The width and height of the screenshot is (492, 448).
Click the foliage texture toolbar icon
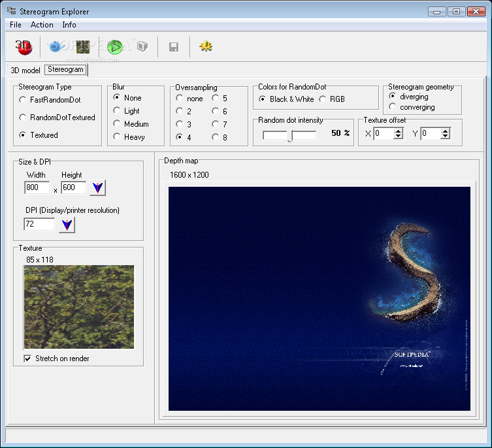coord(82,46)
